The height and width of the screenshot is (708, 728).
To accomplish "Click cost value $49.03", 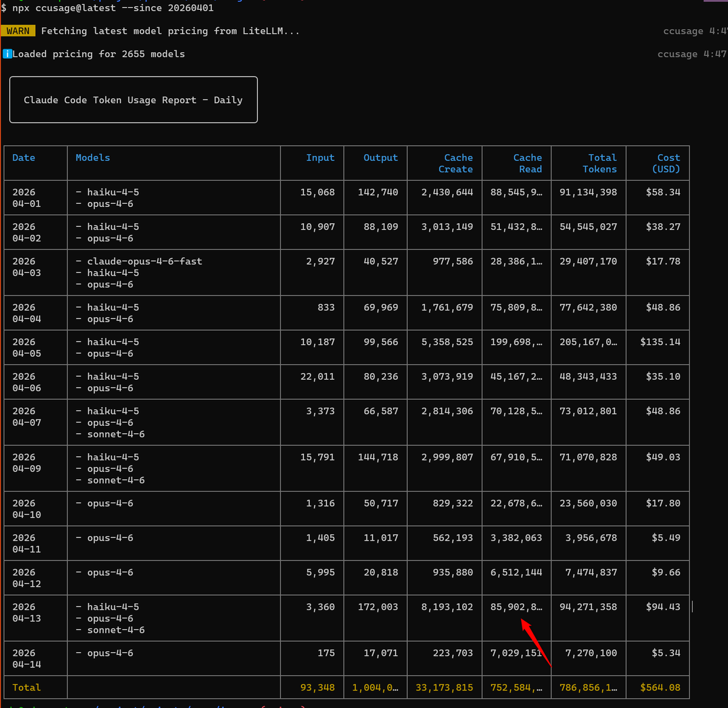I will pyautogui.click(x=663, y=457).
